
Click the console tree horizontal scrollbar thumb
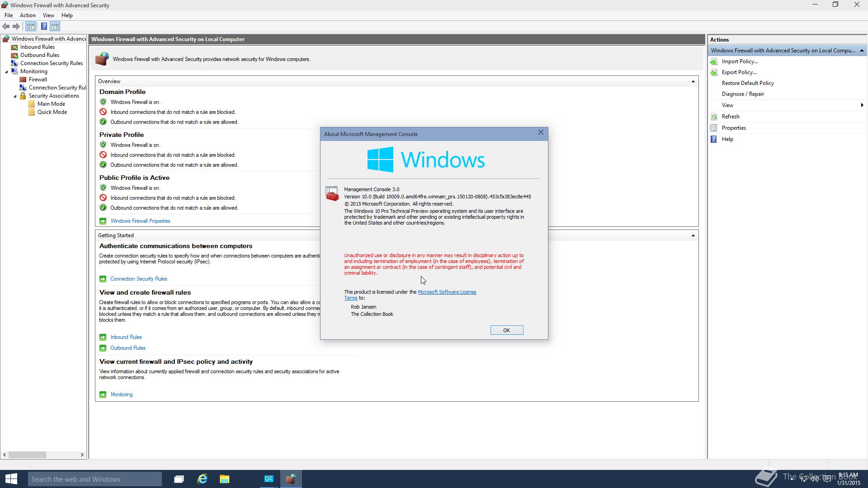click(x=27, y=455)
